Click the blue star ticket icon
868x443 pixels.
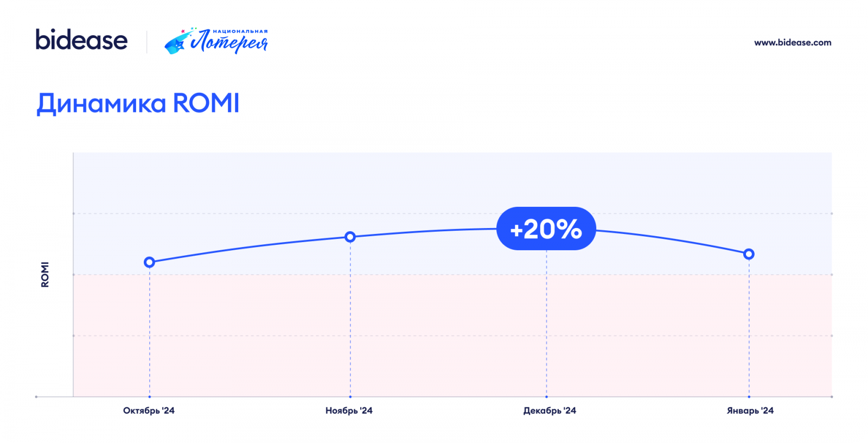pyautogui.click(x=175, y=44)
